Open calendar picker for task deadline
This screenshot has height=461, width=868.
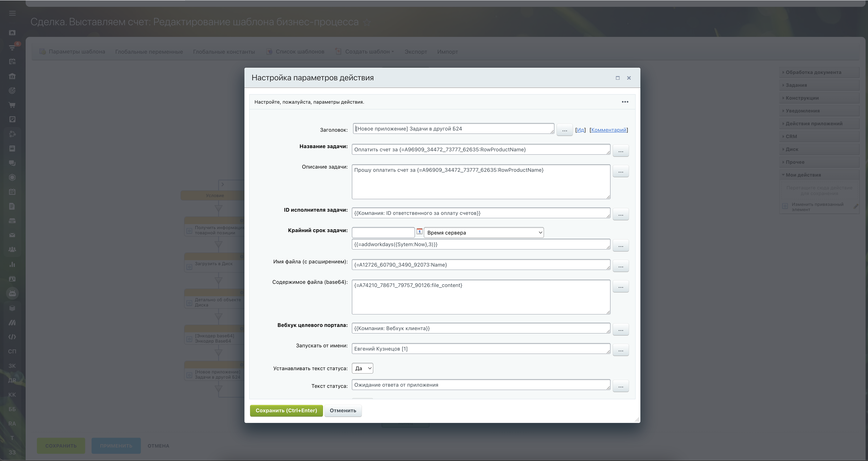(x=419, y=232)
